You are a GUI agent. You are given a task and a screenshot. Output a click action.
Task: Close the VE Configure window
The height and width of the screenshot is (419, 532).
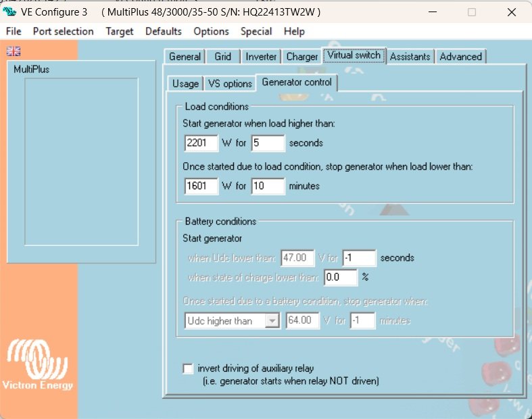pos(512,12)
